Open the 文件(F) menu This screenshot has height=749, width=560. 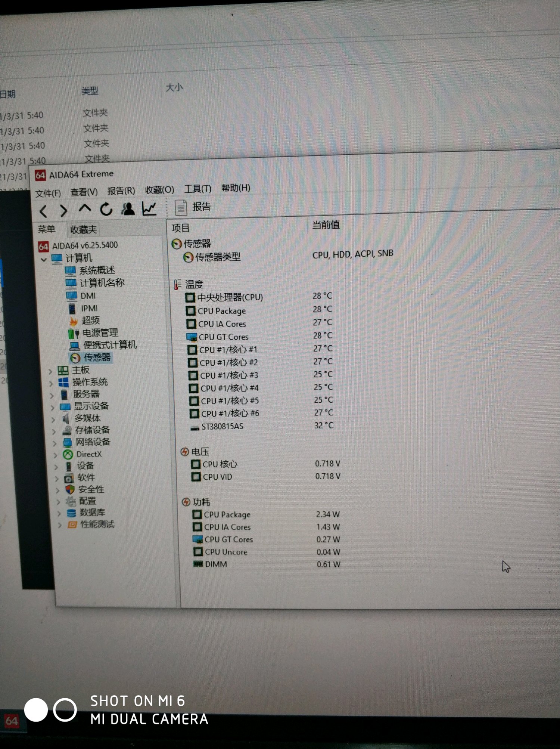pos(48,193)
